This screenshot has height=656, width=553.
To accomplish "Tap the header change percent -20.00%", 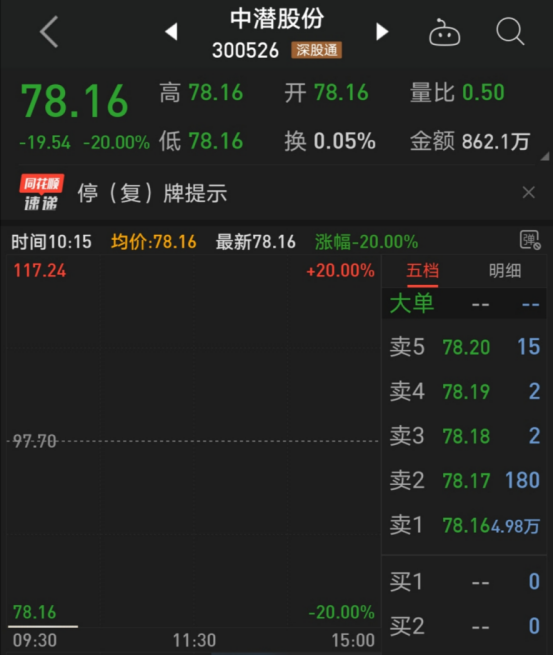I will click(117, 143).
